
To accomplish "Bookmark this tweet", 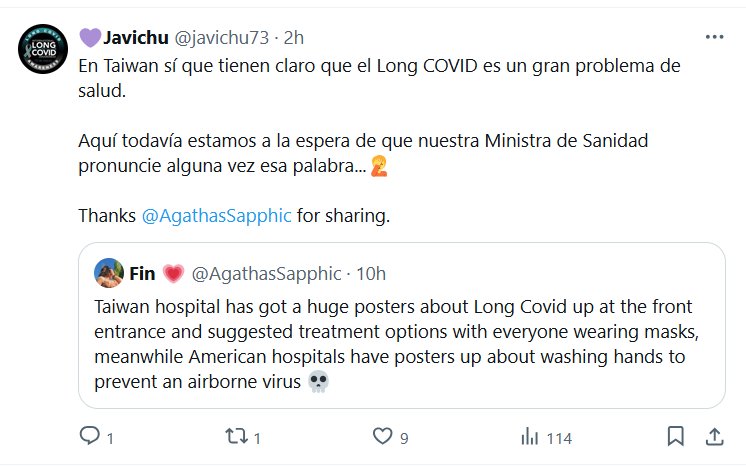I will point(676,436).
